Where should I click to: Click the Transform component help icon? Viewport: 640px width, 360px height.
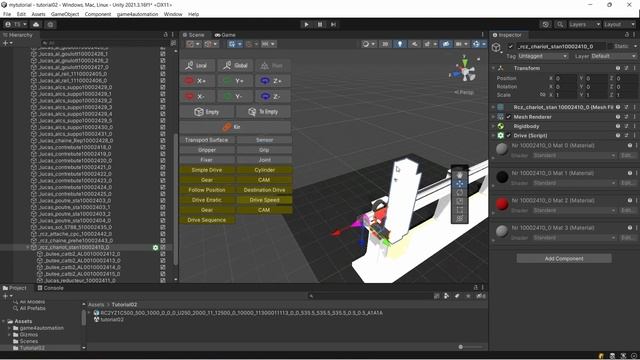[618, 68]
